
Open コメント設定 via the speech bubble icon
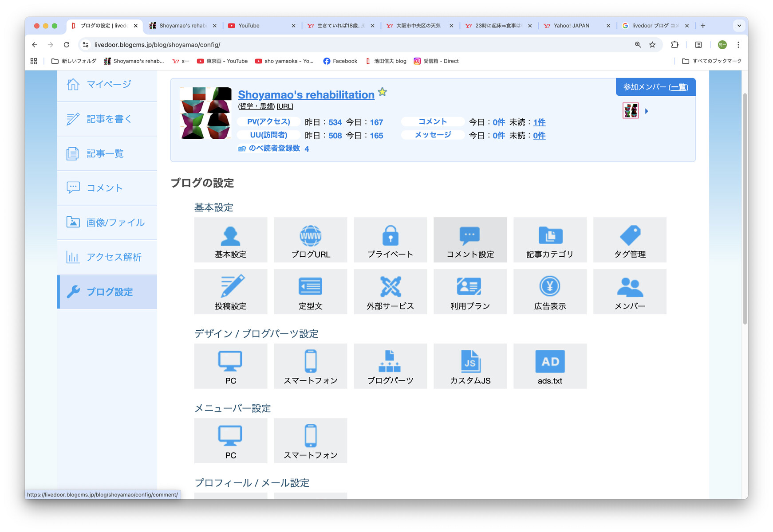coord(470,240)
